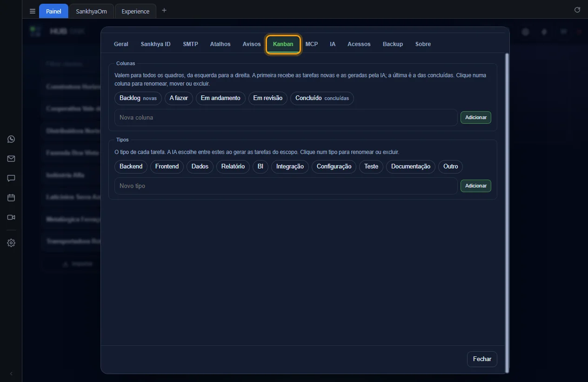Click Adicionar next to Nova coluna
Viewport: 588px width, 382px height.
(476, 118)
